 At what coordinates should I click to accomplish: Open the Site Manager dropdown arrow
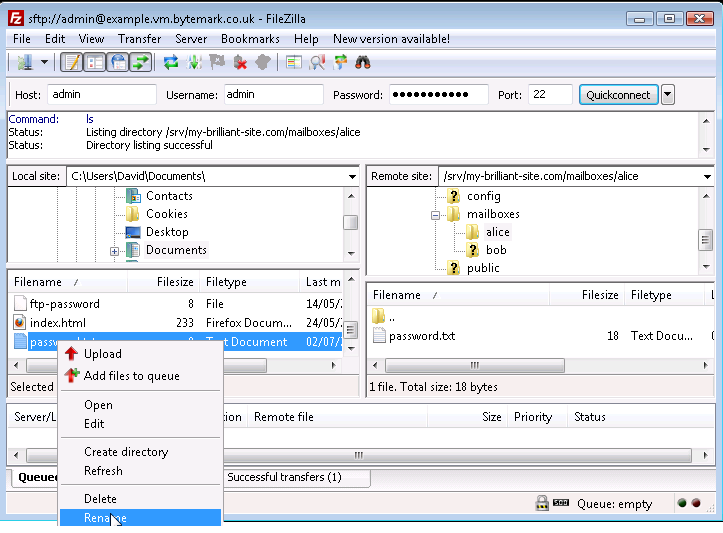(45, 62)
